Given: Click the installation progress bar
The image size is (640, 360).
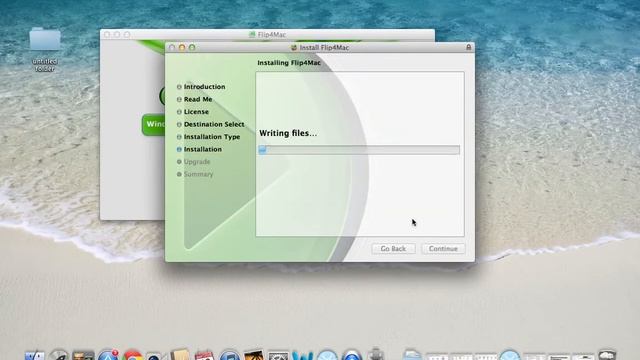Looking at the screenshot, I should tap(359, 150).
